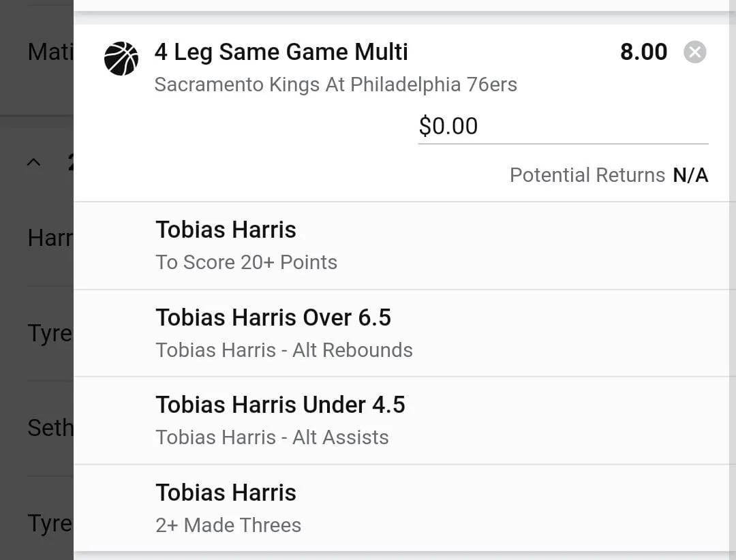The height and width of the screenshot is (560, 736).
Task: Click the partially hidden Seth row
Action: tap(50, 428)
